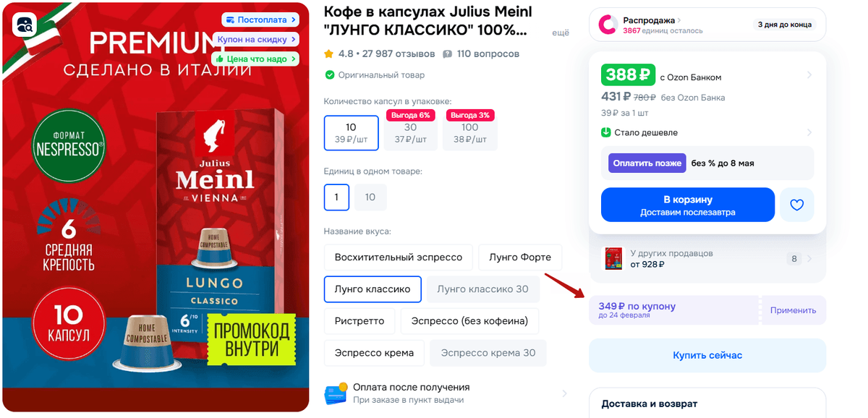868x418 pixels.
Task: Click the green Оригинальный товар checkmark icon
Action: tap(330, 75)
